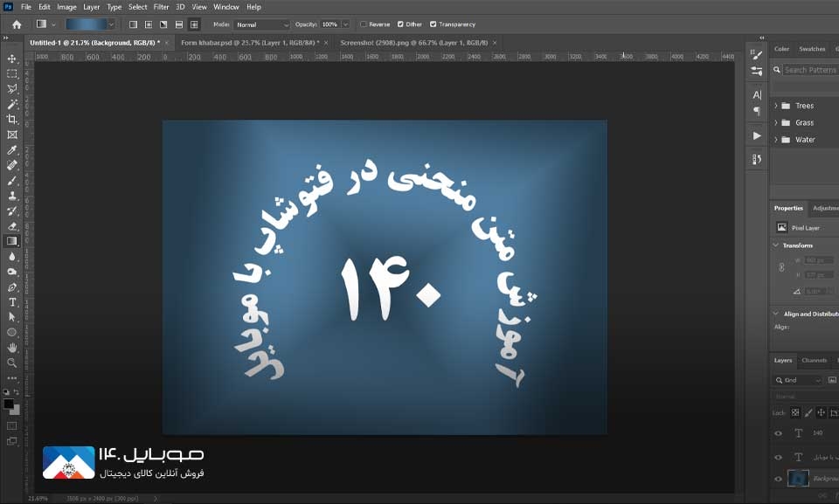Collapse the Transform section
Viewport: 839px width, 504px height.
coord(776,245)
